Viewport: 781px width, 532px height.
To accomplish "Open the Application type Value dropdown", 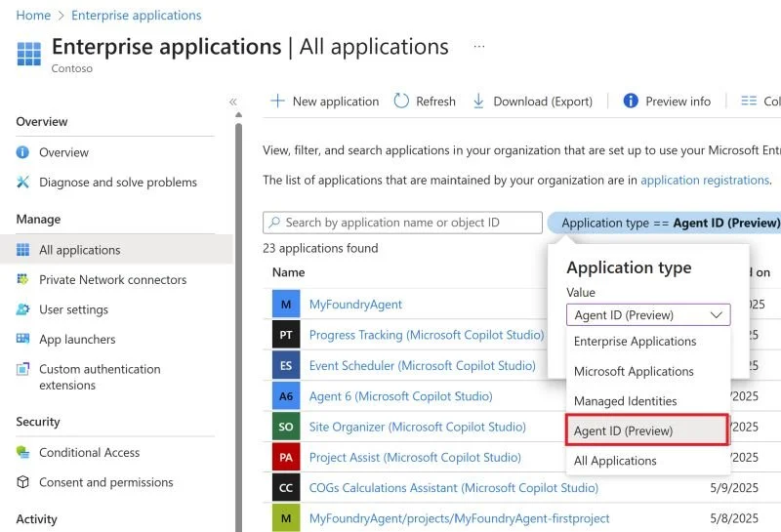I will tap(648, 315).
